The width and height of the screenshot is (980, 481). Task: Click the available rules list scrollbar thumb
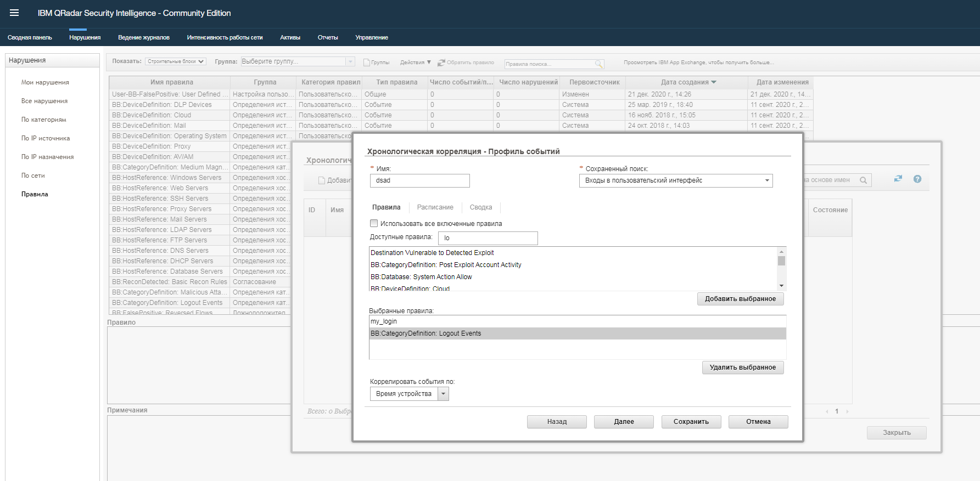(781, 261)
